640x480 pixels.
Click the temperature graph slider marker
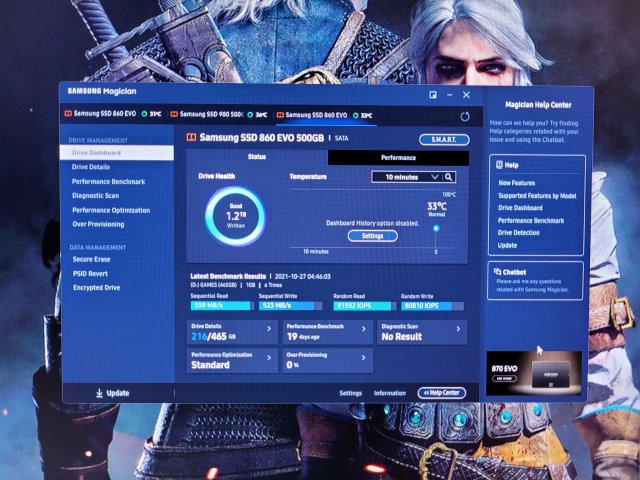click(x=435, y=228)
